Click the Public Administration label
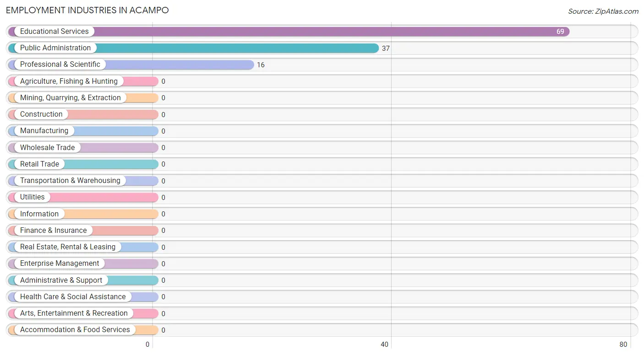 point(55,48)
